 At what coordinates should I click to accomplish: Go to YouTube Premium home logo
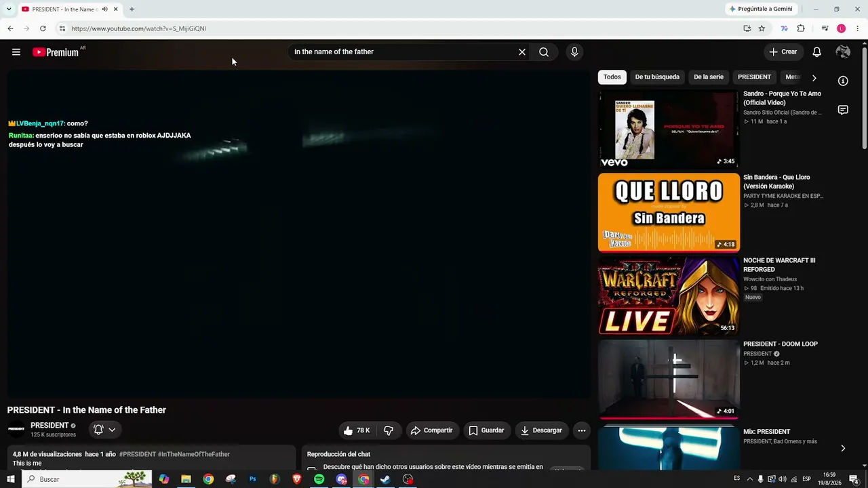tap(56, 52)
